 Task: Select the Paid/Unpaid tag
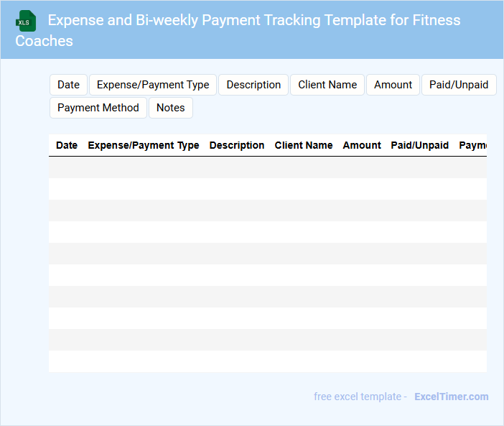(x=459, y=85)
